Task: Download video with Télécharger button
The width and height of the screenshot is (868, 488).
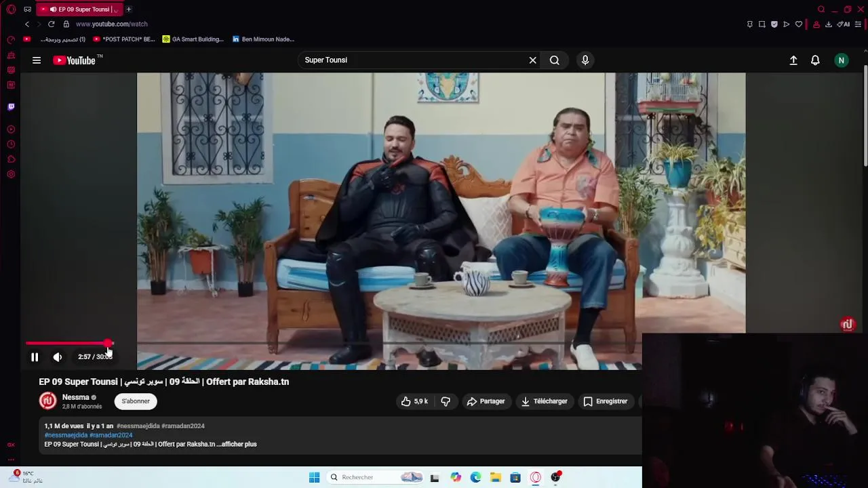Action: [544, 401]
